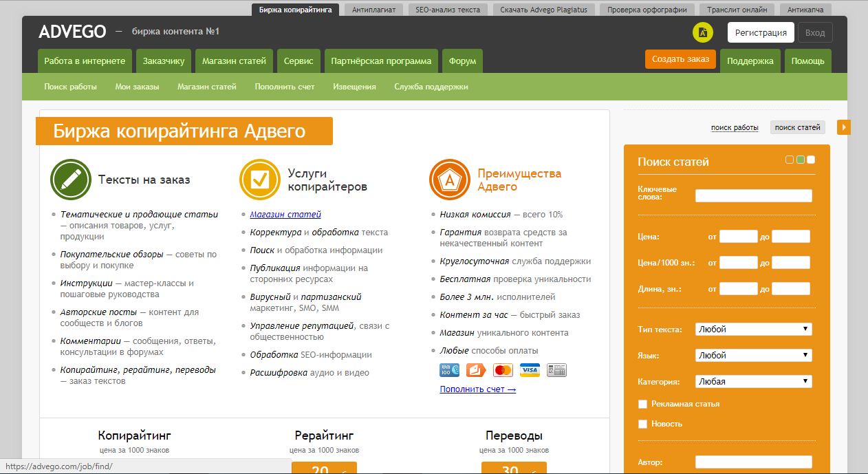Focus the Автор input field
The width and height of the screenshot is (868, 474).
click(x=754, y=462)
